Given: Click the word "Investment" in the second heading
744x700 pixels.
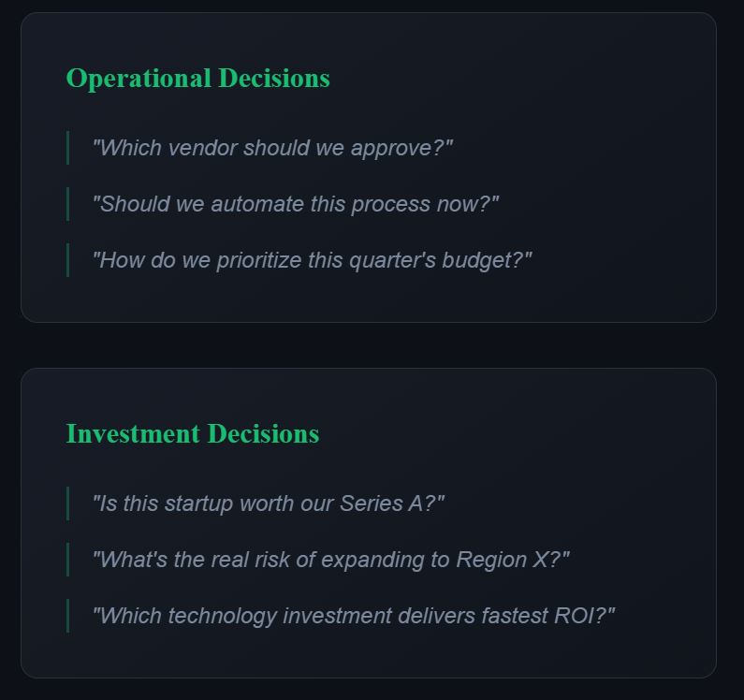Looking at the screenshot, I should tap(133, 434).
